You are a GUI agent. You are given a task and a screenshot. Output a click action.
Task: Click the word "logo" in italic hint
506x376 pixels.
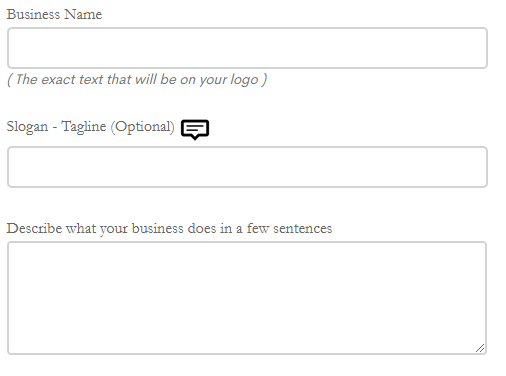244,80
